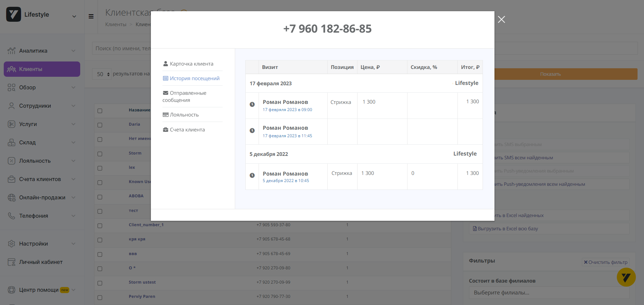Open the 50 results per page selector
Image resolution: width=644 pixels, height=305 pixels.
tap(102, 74)
